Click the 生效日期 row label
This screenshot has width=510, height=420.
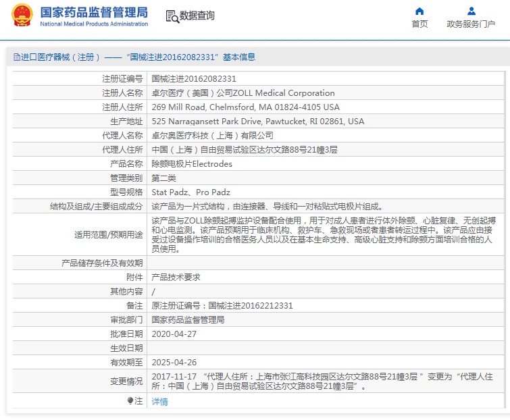point(126,348)
